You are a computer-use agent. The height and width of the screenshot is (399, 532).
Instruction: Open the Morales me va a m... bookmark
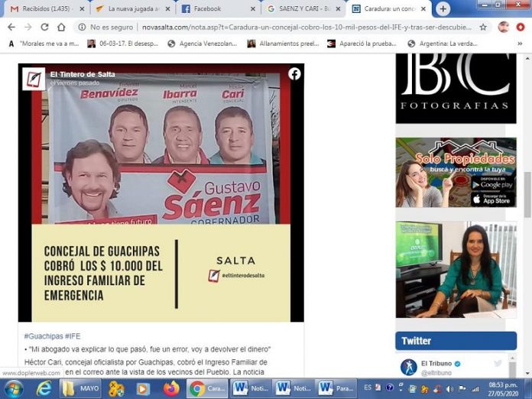(44, 44)
